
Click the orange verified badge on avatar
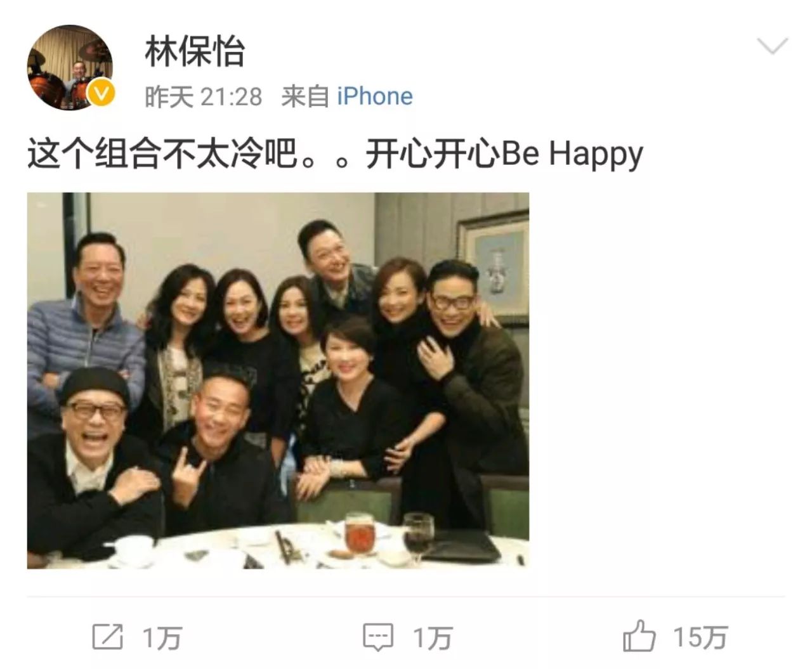(x=102, y=94)
